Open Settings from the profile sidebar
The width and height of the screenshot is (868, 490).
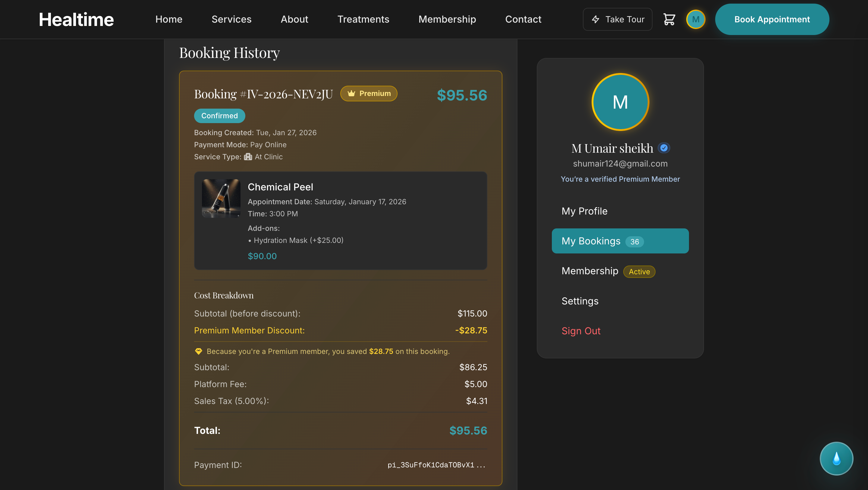580,301
